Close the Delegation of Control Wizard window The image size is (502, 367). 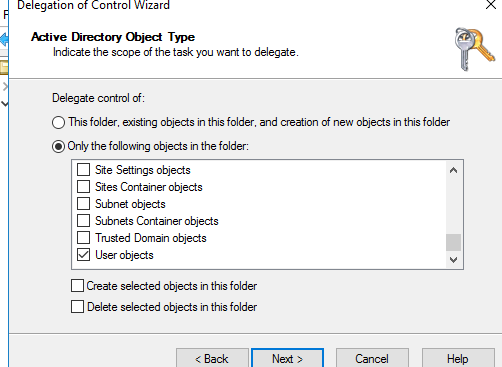tap(491, 5)
